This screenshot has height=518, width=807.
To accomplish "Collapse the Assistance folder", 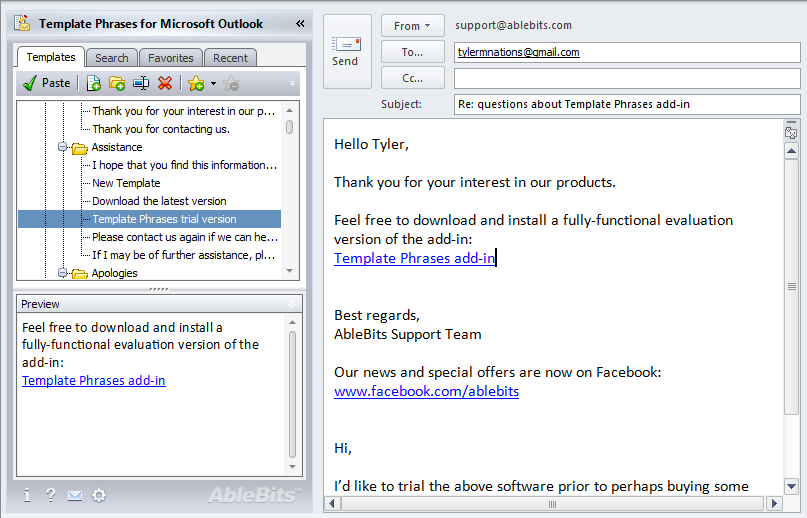I will click(62, 147).
